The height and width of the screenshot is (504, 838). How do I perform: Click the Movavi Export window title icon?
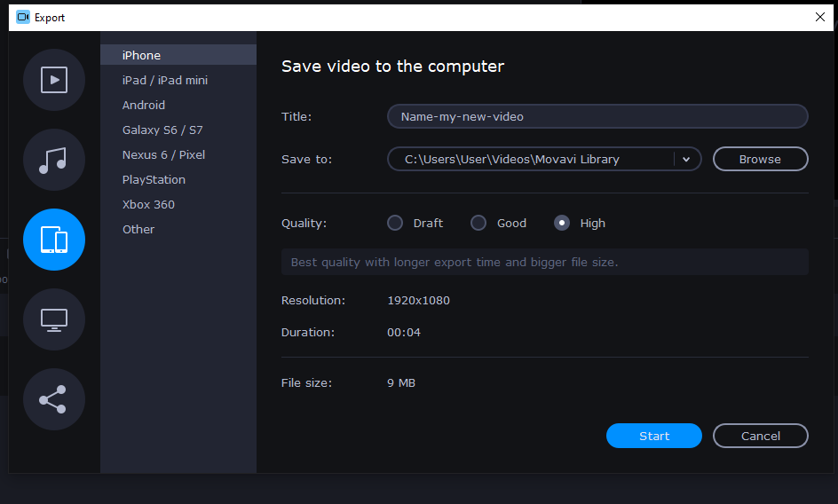point(23,17)
